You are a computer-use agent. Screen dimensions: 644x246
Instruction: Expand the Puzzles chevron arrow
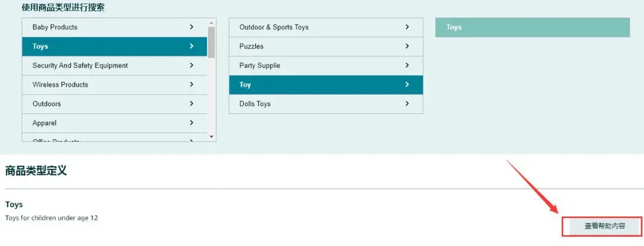pos(407,46)
